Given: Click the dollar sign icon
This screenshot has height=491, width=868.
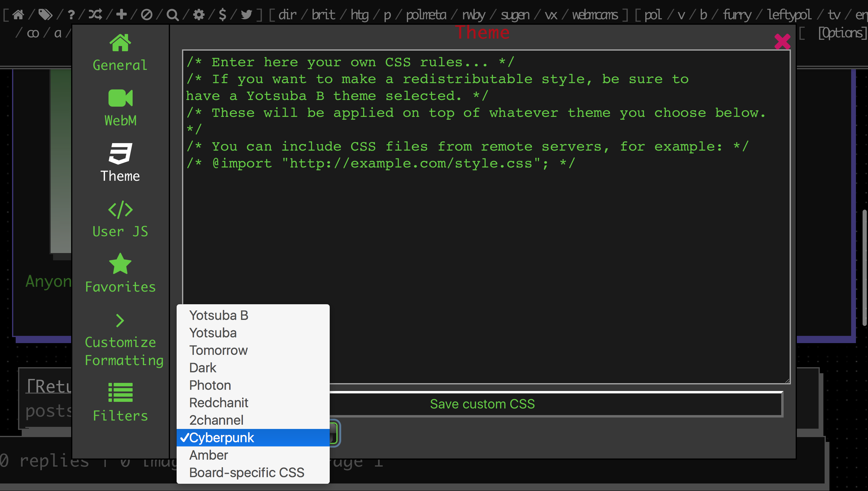Looking at the screenshot, I should 222,14.
